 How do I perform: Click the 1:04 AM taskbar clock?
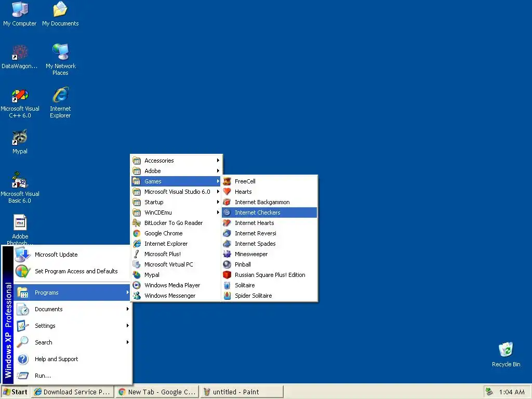(x=512, y=392)
